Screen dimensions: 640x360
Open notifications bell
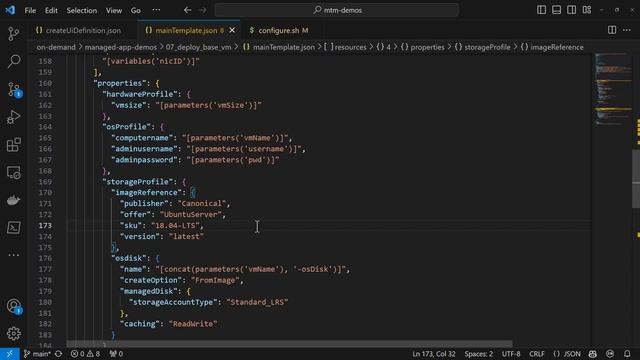(x=627, y=354)
